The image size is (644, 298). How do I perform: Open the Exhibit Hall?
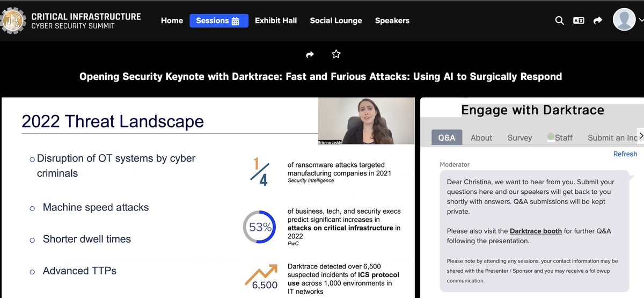click(276, 20)
